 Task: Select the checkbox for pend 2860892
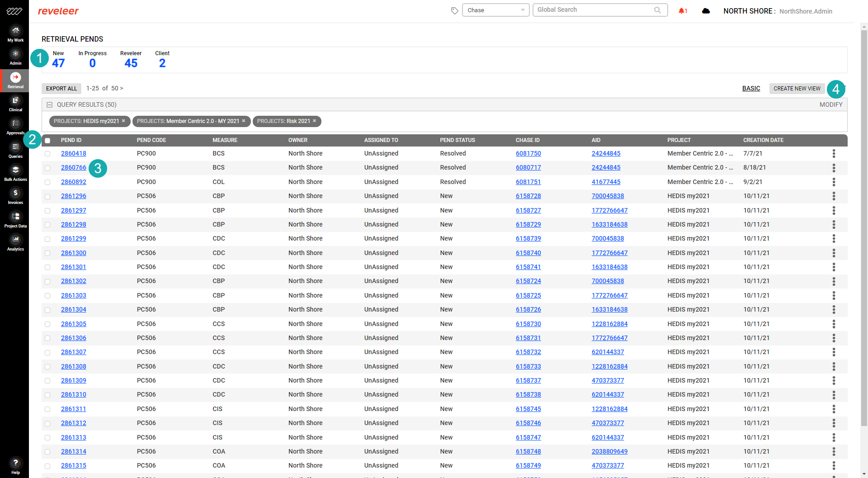pyautogui.click(x=47, y=182)
